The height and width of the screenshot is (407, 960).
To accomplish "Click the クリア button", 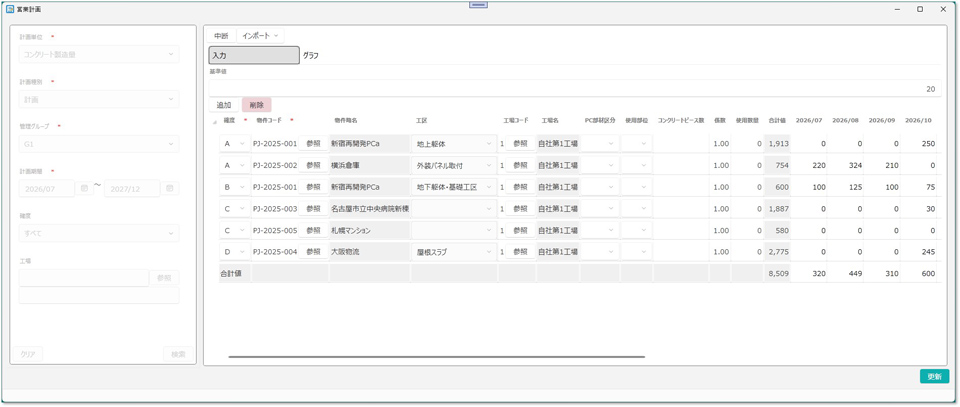I will pyautogui.click(x=28, y=354).
